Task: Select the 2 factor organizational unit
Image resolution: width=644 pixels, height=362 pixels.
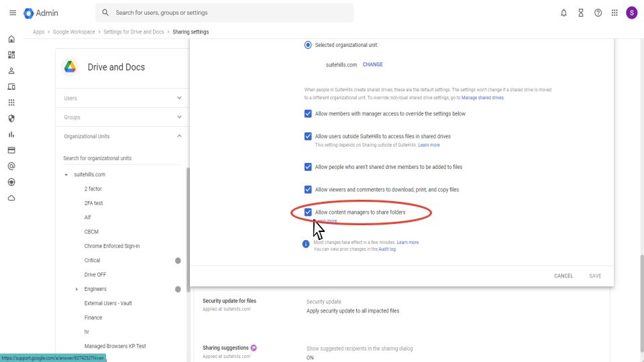Action: (x=93, y=189)
